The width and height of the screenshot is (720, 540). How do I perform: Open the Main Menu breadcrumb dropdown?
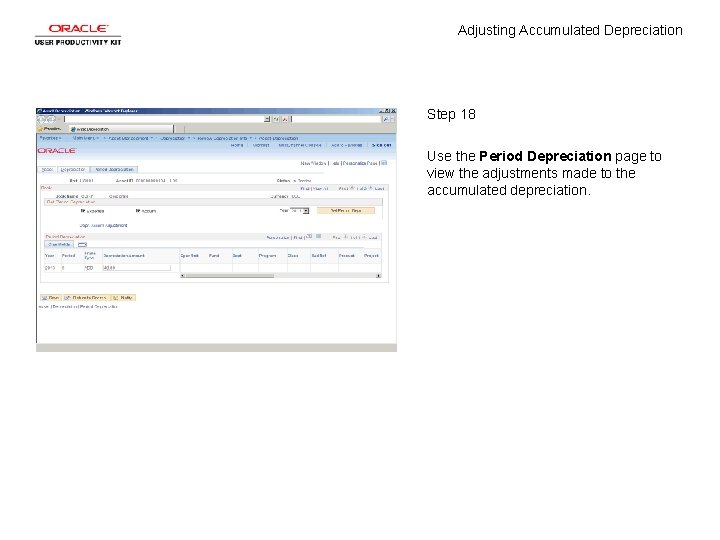tap(85, 138)
